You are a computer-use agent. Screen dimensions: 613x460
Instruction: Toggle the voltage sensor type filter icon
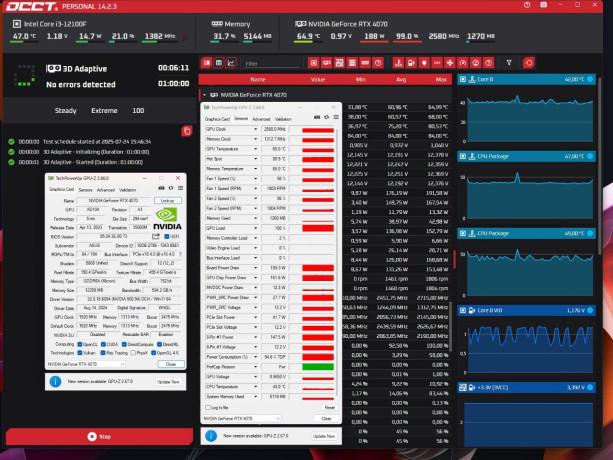411,63
